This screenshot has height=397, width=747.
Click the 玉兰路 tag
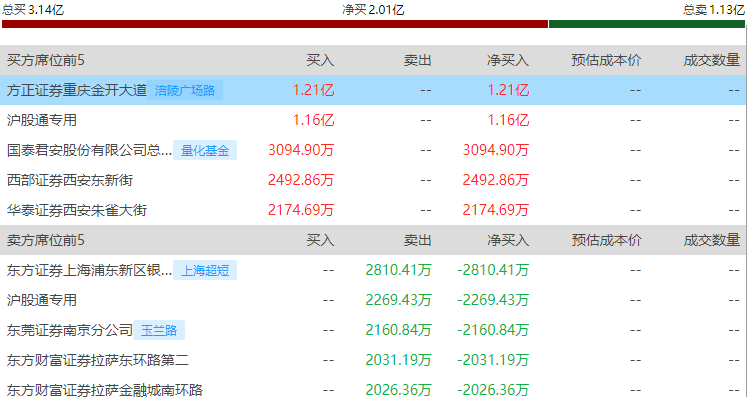[x=159, y=330]
